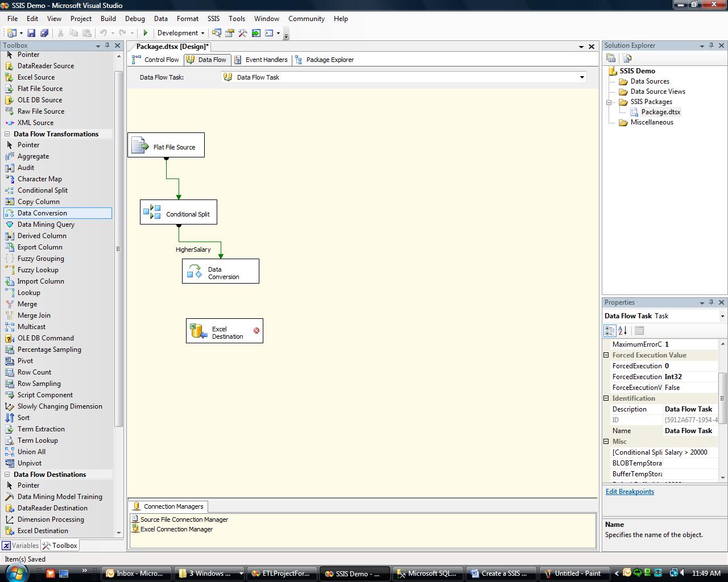Viewport: 728px width, 582px height.
Task: Switch to the Control Flow tab
Action: click(156, 60)
